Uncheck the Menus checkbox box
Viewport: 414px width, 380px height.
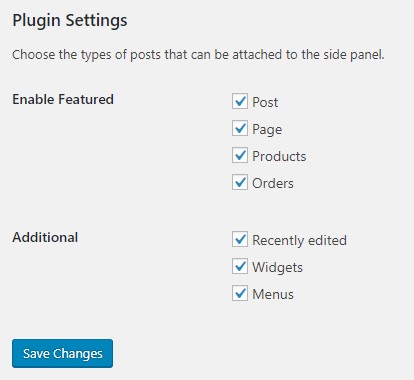[240, 293]
